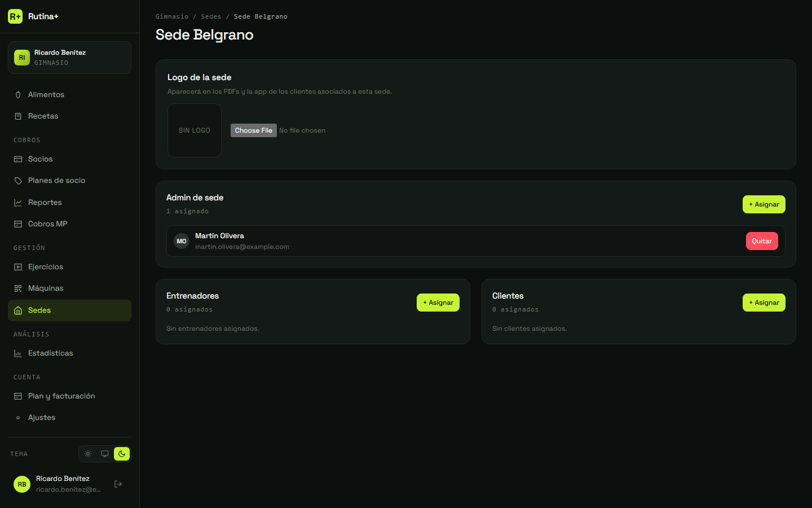The image size is (812, 508).
Task: Enable dark theme moon toggle
Action: pyautogui.click(x=122, y=454)
